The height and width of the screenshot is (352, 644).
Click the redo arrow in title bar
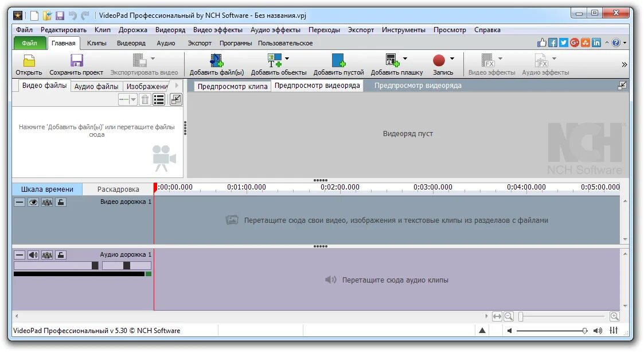pos(85,16)
